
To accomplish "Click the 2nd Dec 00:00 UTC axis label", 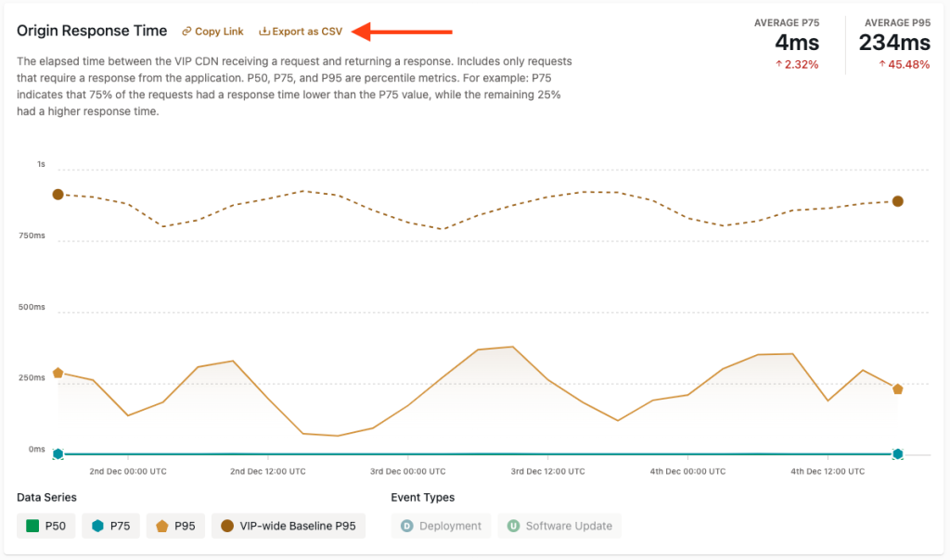I will point(128,471).
